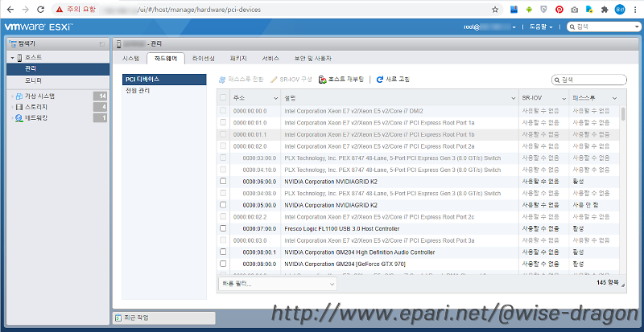Screen dimensions: 644x332
Task: Click the host icon in navigator
Action: pyautogui.click(x=19, y=58)
